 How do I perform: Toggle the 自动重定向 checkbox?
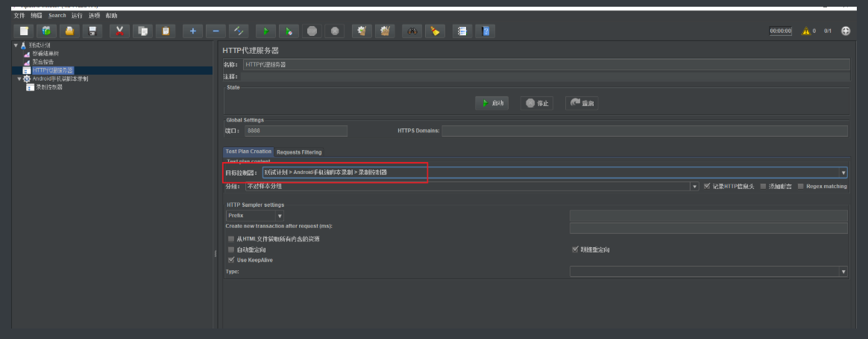[231, 249]
